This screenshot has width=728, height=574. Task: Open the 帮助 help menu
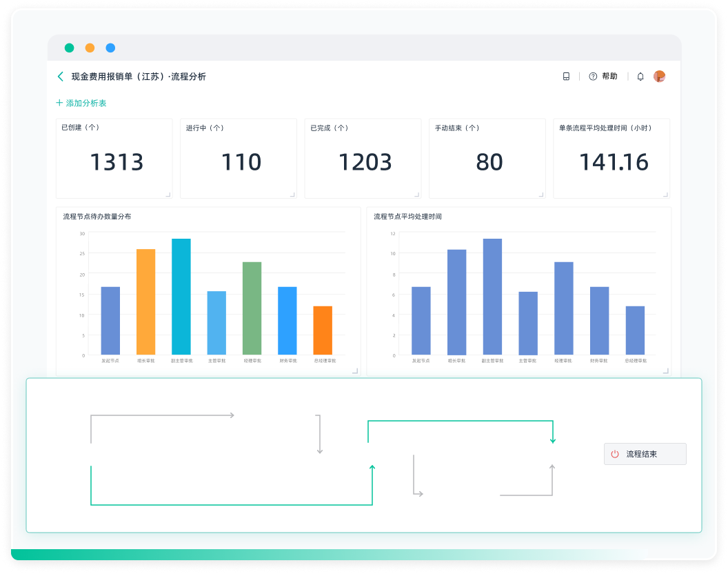pyautogui.click(x=603, y=77)
